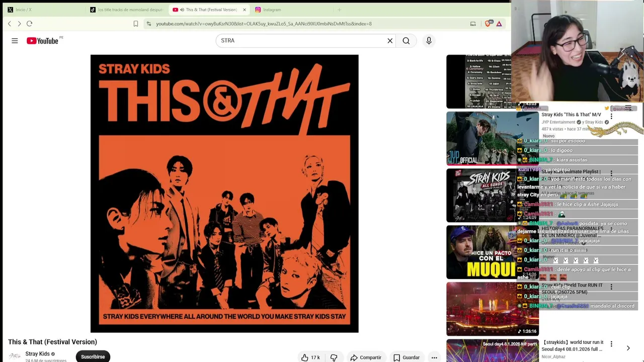Image resolution: width=644 pixels, height=362 pixels.
Task: Open the Stray Kids channel avatar
Action: [x=15, y=356]
